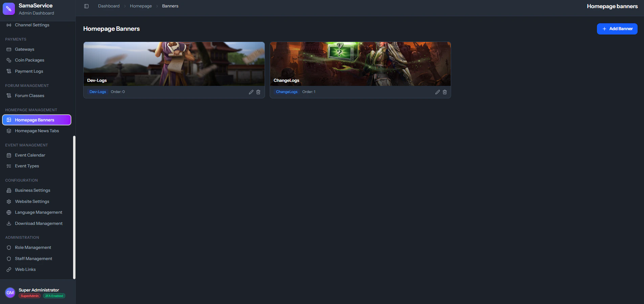
Task: Open Payment Logs
Action: pyautogui.click(x=37, y=71)
